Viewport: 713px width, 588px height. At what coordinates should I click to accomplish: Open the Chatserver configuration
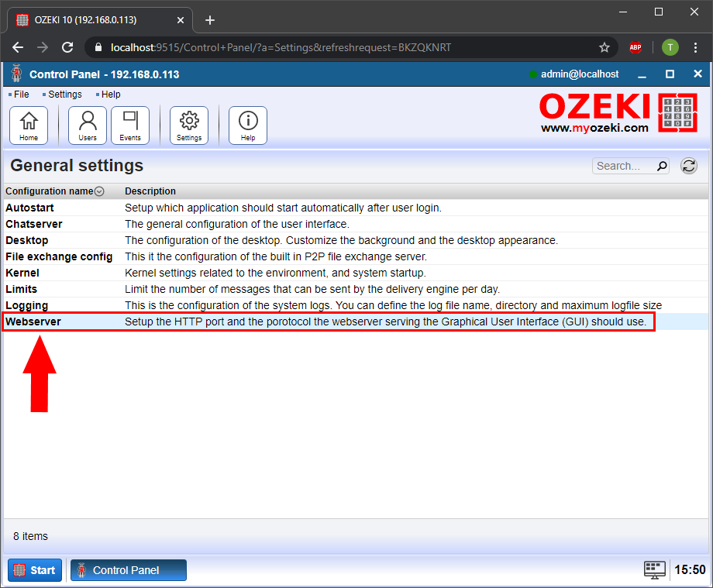pos(33,224)
